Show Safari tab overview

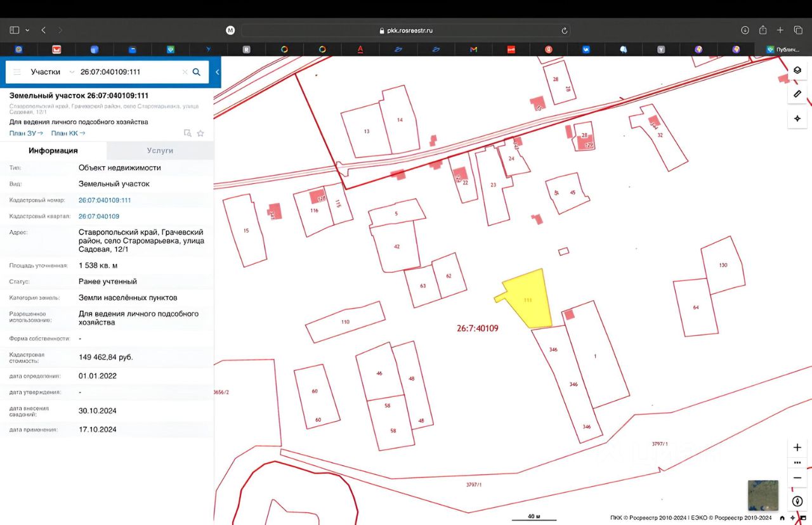click(798, 30)
